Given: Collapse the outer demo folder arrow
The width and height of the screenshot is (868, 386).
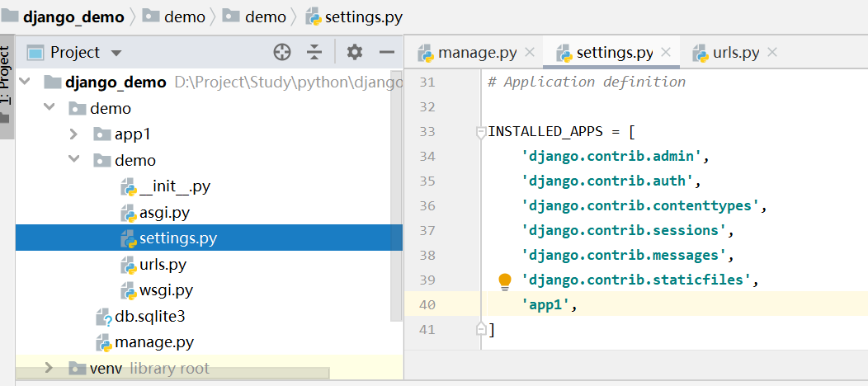Looking at the screenshot, I should coord(50,108).
